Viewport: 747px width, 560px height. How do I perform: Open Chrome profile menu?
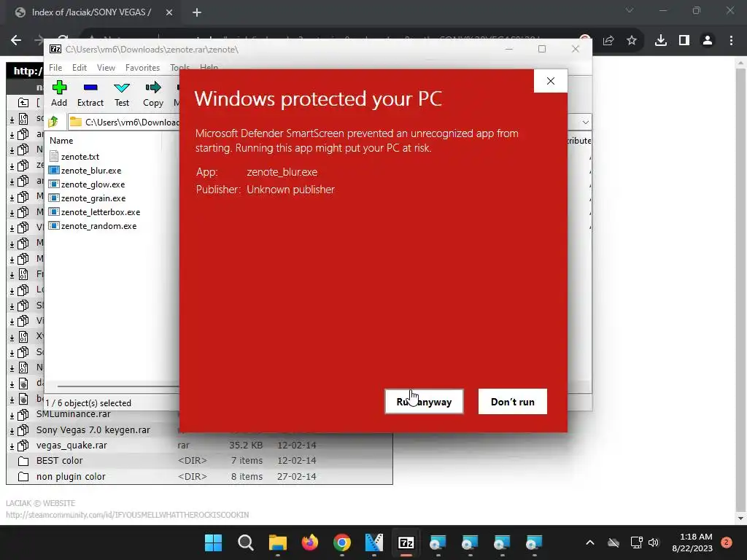click(708, 41)
